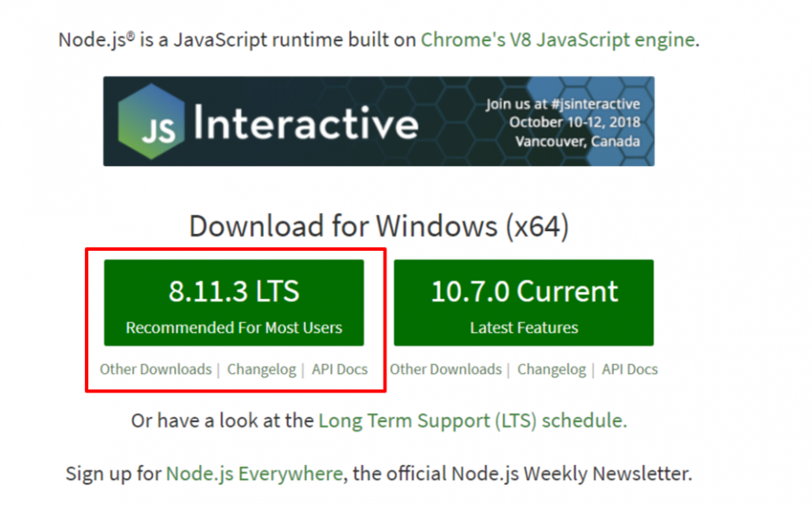Open Other Downloads under 10.7.0 Current
The image size is (812, 505).
pyautogui.click(x=446, y=369)
